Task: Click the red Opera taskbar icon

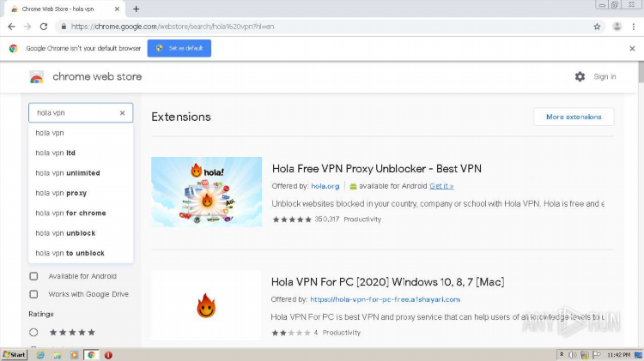Action: point(108,355)
